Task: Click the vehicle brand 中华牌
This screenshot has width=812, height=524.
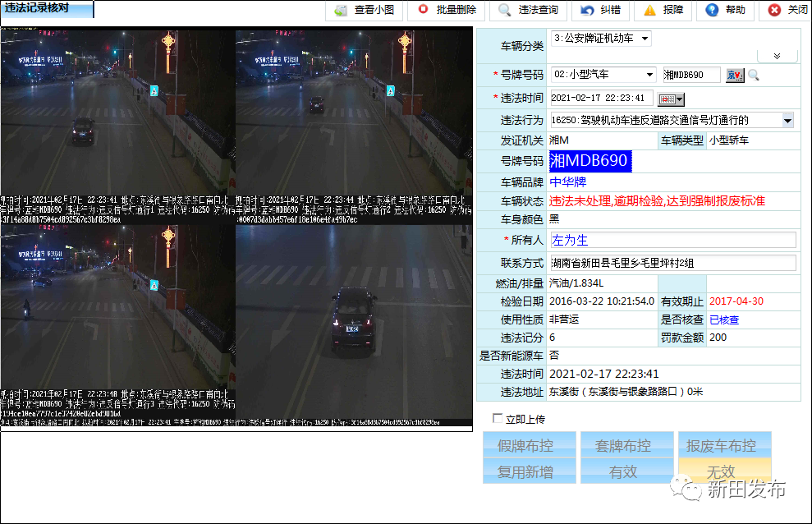Action: (567, 182)
